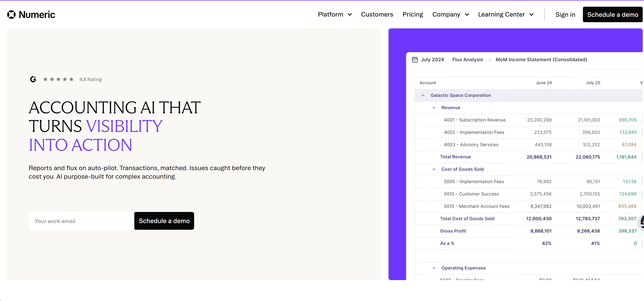
Task: Select the 5015 - Merchant Account Fees row
Action: click(x=529, y=207)
